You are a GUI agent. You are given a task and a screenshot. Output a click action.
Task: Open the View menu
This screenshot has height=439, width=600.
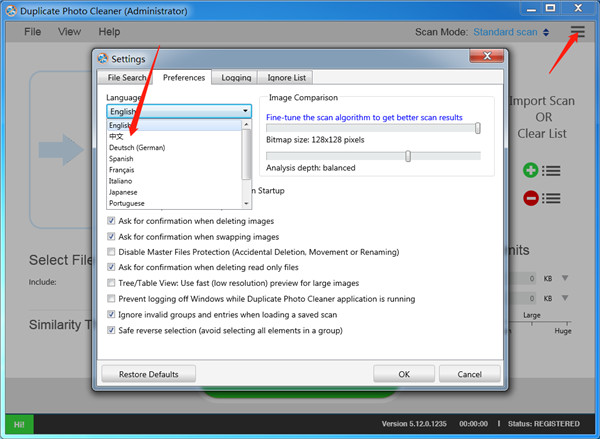(69, 32)
